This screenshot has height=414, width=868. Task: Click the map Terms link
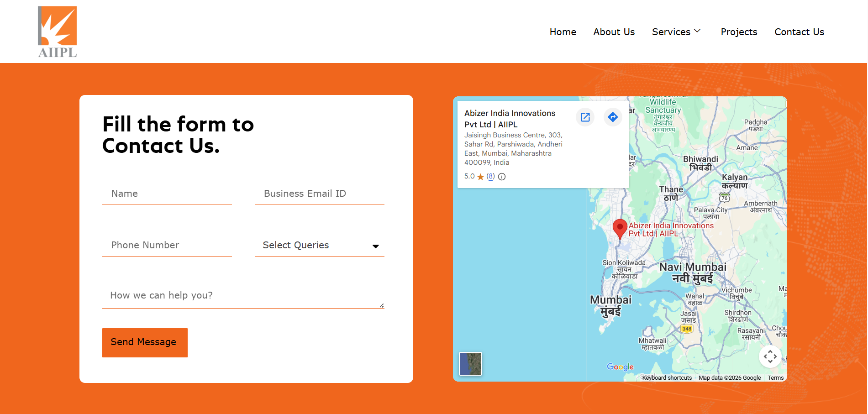775,378
